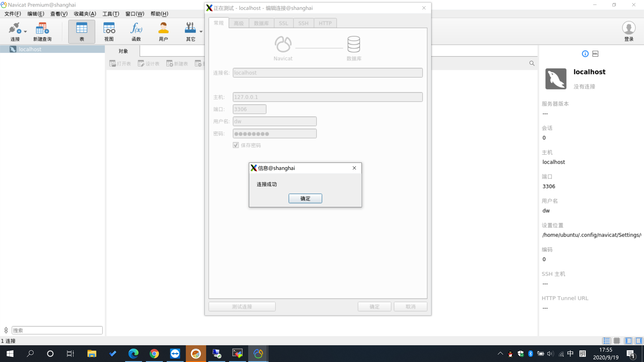Image resolution: width=644 pixels, height=362 pixels.
Task: Click the 密码 password field
Action: pos(275,134)
